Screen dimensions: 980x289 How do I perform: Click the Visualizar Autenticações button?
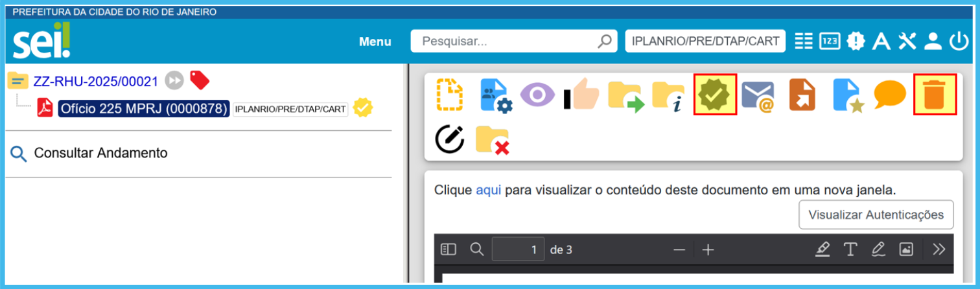pos(876,214)
